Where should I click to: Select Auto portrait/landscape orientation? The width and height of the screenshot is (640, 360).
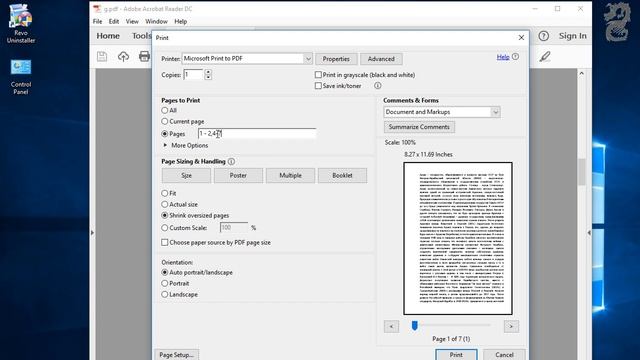(x=164, y=272)
